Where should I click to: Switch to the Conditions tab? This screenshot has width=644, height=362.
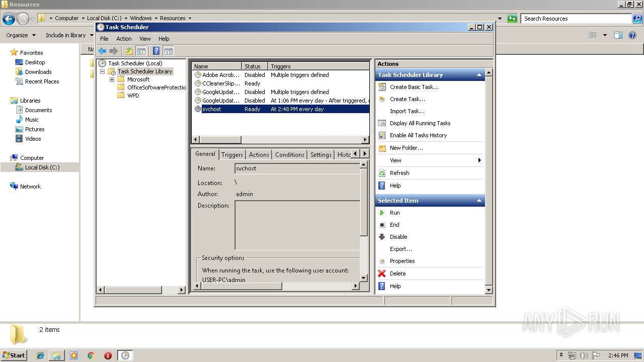pyautogui.click(x=290, y=155)
